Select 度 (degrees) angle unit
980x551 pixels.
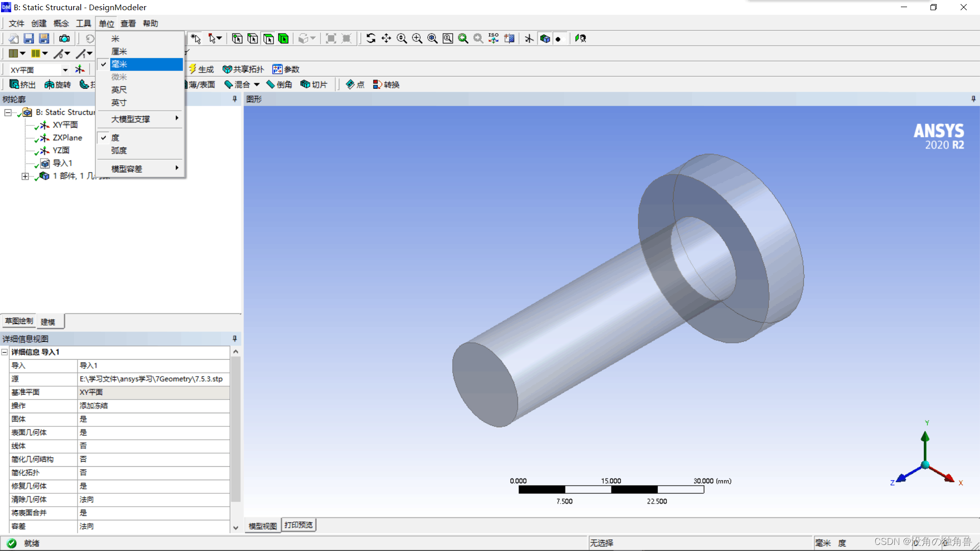(x=115, y=138)
